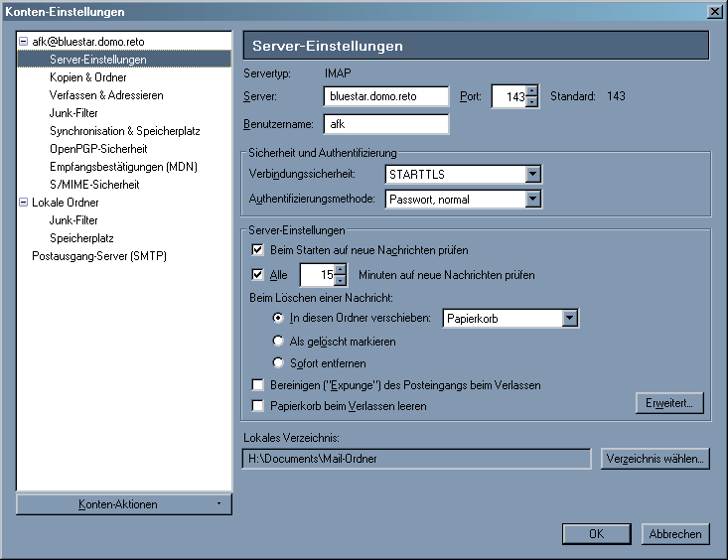Increase minutes interval with up arrow

341,269
